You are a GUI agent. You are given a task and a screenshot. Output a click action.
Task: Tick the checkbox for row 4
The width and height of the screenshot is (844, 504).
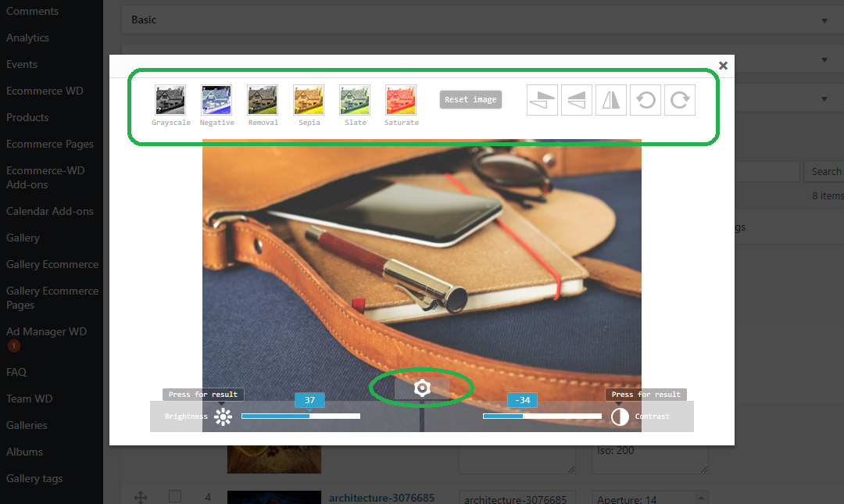tap(175, 496)
